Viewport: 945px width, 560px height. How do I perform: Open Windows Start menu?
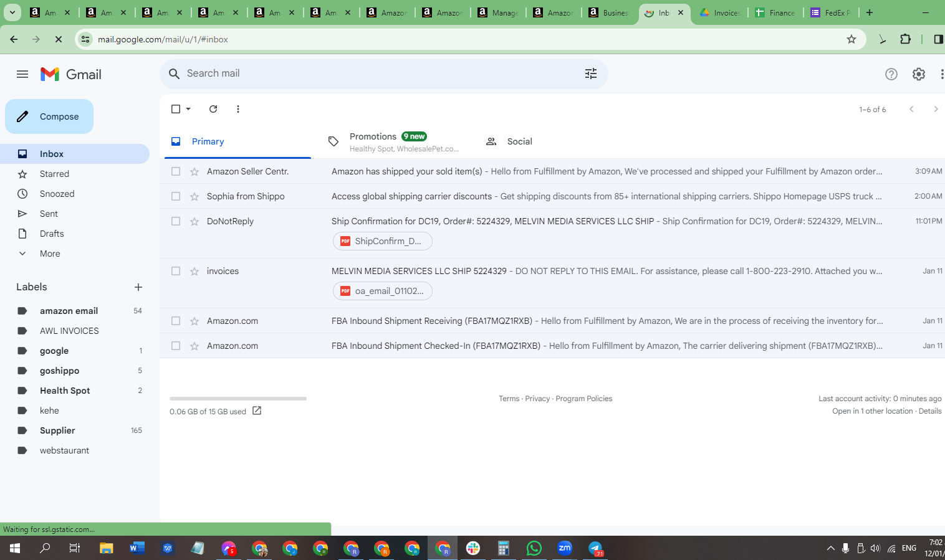coord(15,548)
